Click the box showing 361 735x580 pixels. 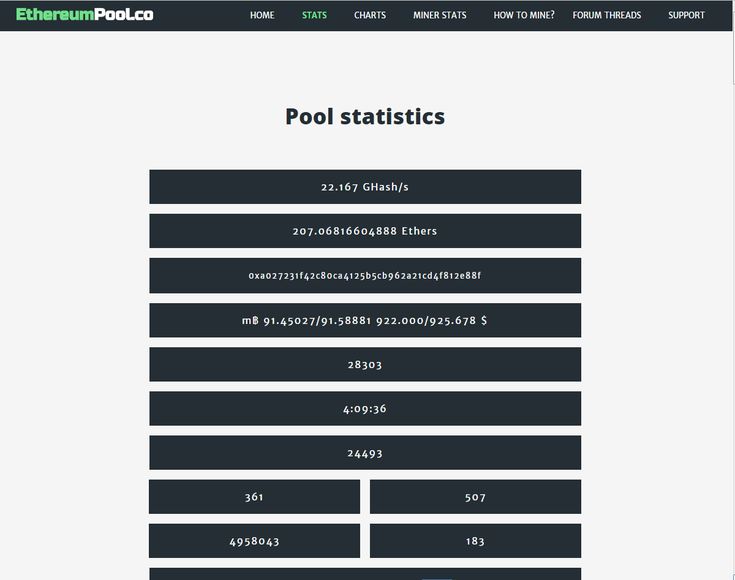(255, 497)
